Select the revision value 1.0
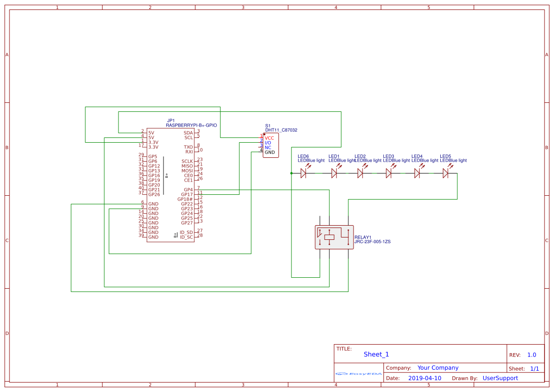Image resolution: width=554 pixels, height=392 pixels. pyautogui.click(x=532, y=355)
